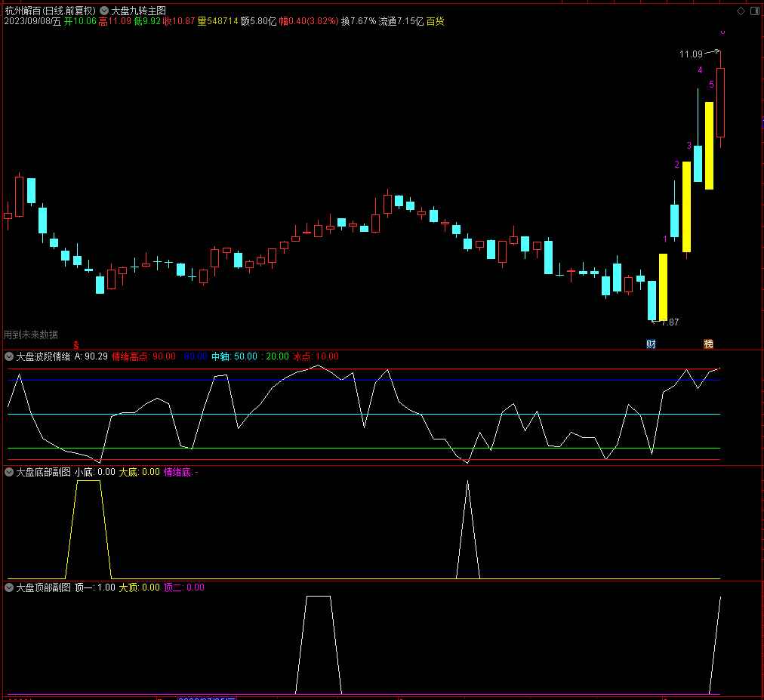Click the blue 财 info marker
This screenshot has height=700, width=764.
point(651,344)
